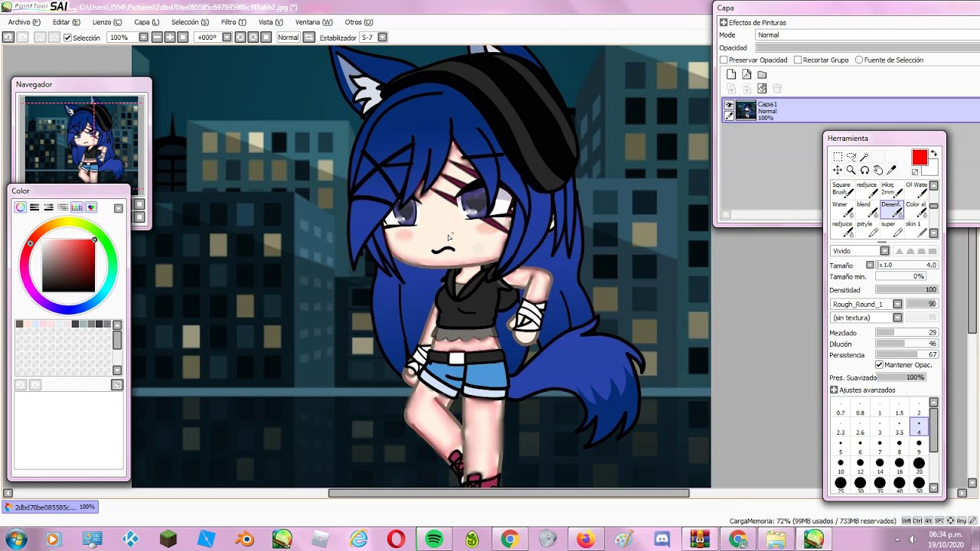Select the Move layer tool
980x551 pixels.
click(838, 170)
